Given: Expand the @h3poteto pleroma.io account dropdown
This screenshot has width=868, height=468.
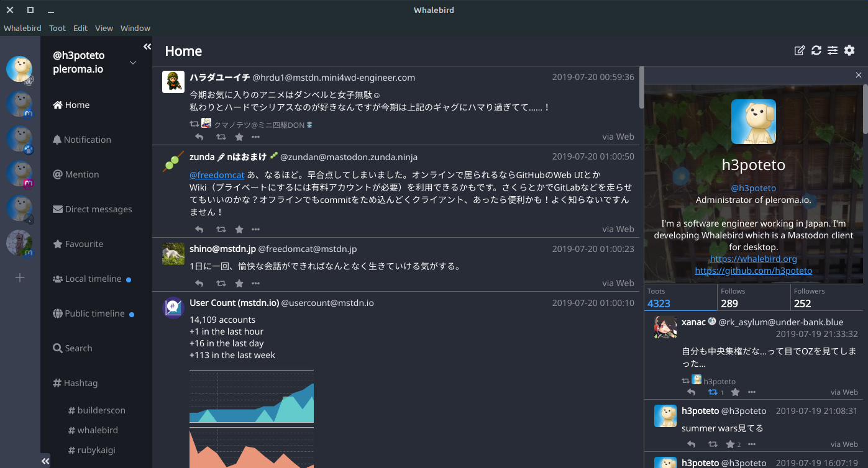Looking at the screenshot, I should tap(133, 63).
